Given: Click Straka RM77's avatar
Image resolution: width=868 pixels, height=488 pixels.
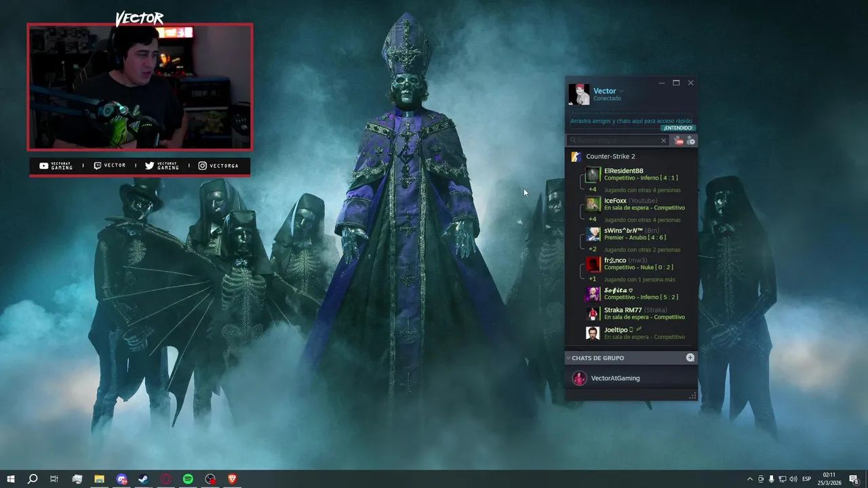Looking at the screenshot, I should (593, 313).
